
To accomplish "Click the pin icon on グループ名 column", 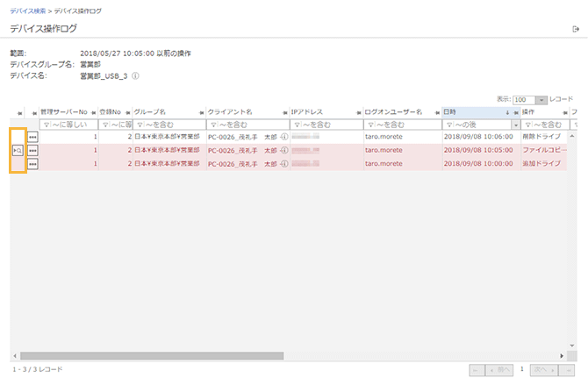I will click(128, 112).
